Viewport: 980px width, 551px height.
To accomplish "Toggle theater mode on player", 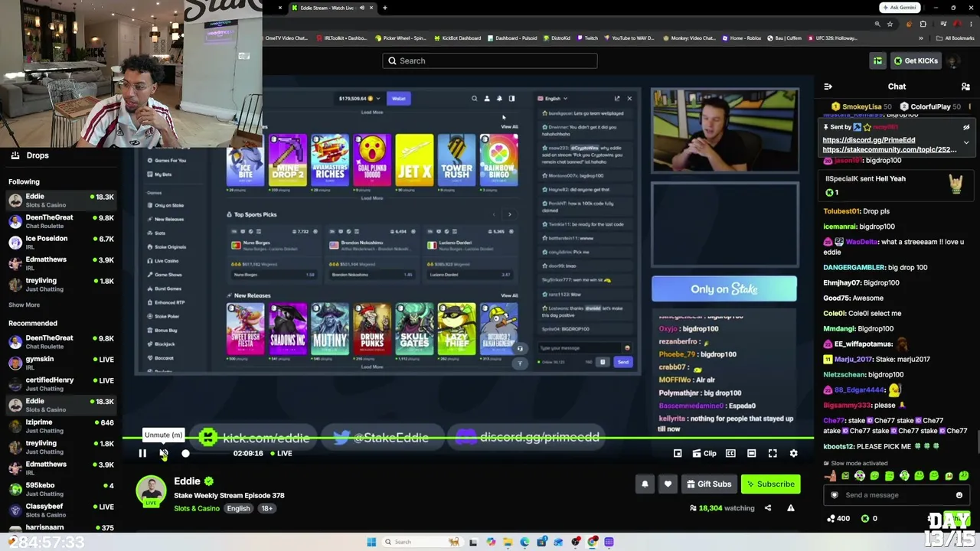I will point(752,454).
